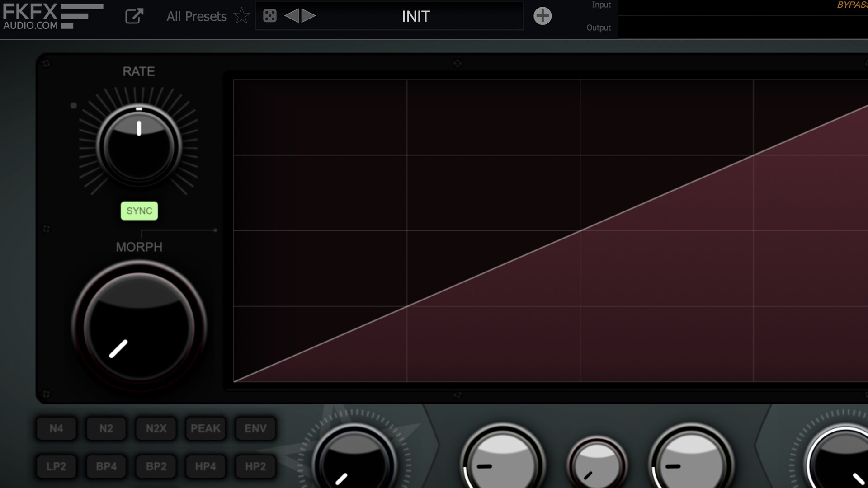Open the All Presets browser dropdown

coord(196,16)
